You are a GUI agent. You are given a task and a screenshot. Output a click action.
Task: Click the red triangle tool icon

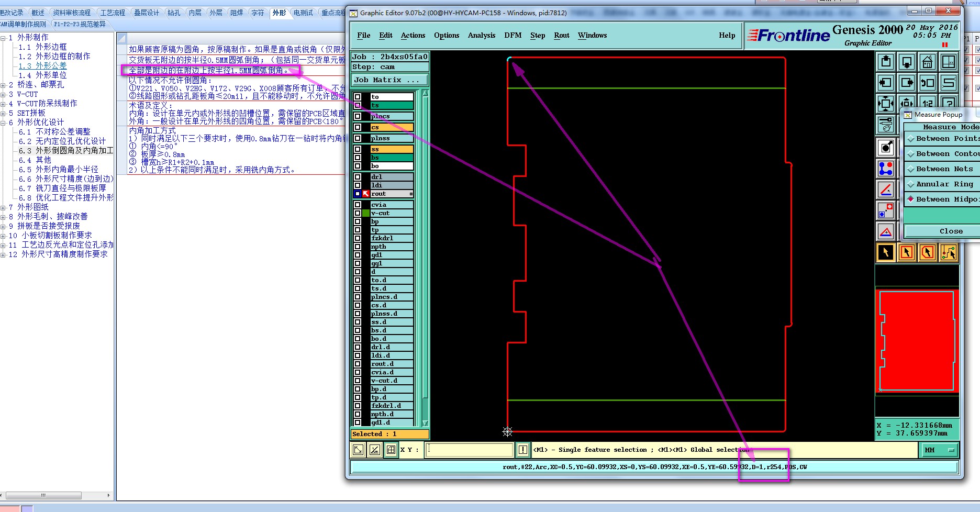pyautogui.click(x=886, y=231)
